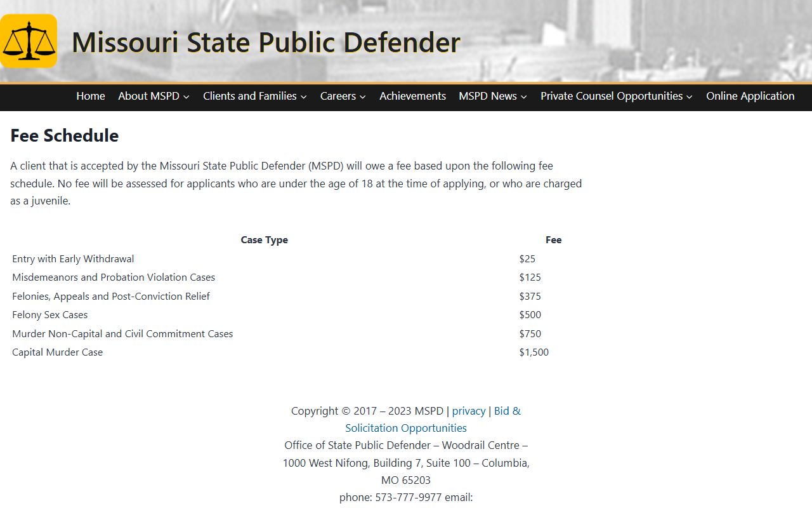Open the Missouri State Public Defender site title

click(x=266, y=42)
